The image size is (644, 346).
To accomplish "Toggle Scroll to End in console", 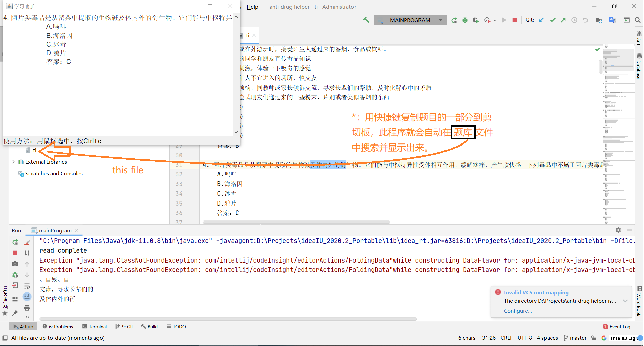I will [x=27, y=296].
